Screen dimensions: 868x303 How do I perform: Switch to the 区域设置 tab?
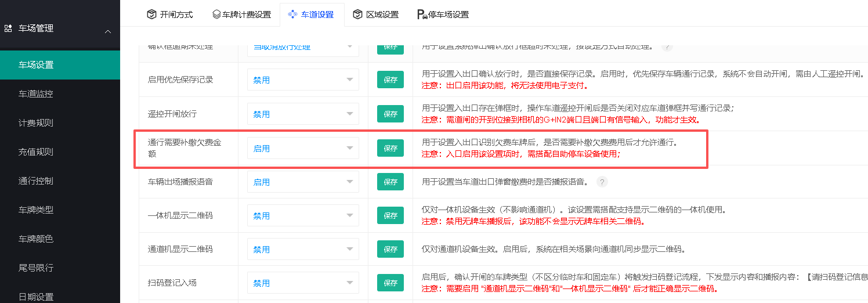(375, 14)
